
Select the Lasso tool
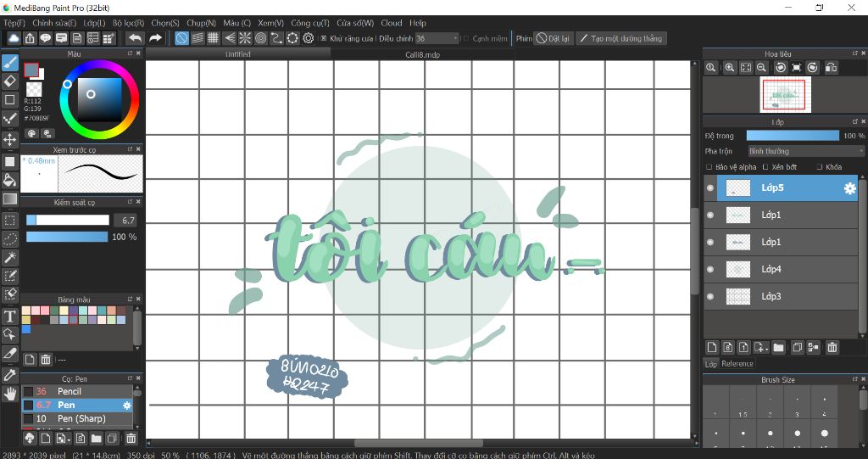(9, 239)
